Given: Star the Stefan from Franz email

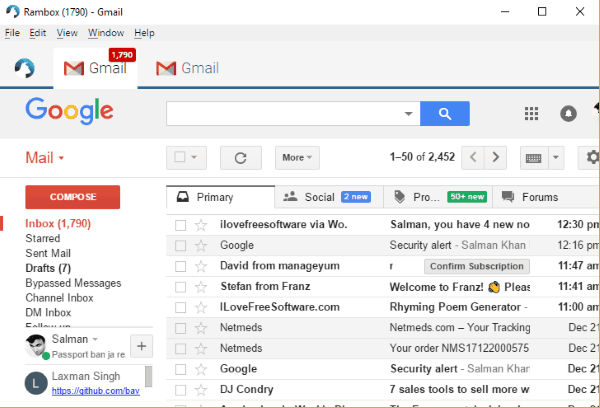Looking at the screenshot, I should point(201,287).
